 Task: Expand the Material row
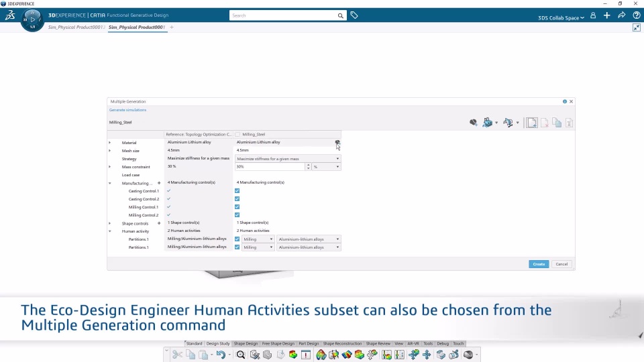pos(109,142)
